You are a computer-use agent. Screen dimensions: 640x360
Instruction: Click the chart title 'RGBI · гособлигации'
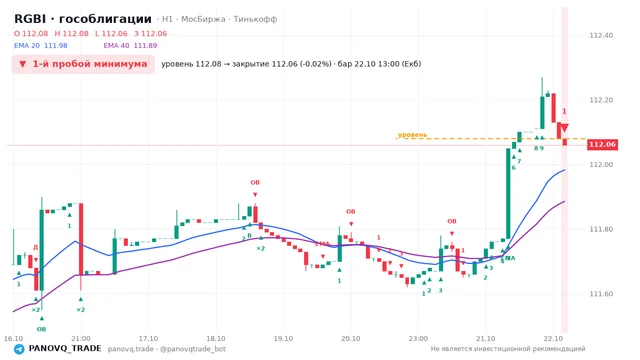click(x=83, y=19)
